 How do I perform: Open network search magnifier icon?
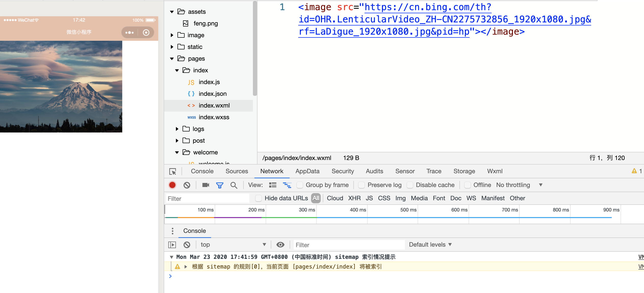coord(234,185)
